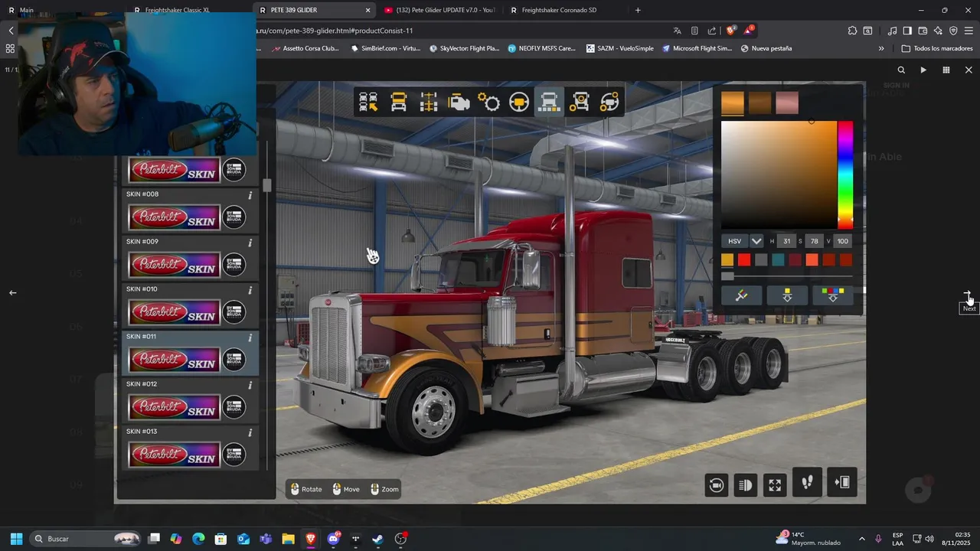
Task: Close the image gallery viewer
Action: click(969, 70)
